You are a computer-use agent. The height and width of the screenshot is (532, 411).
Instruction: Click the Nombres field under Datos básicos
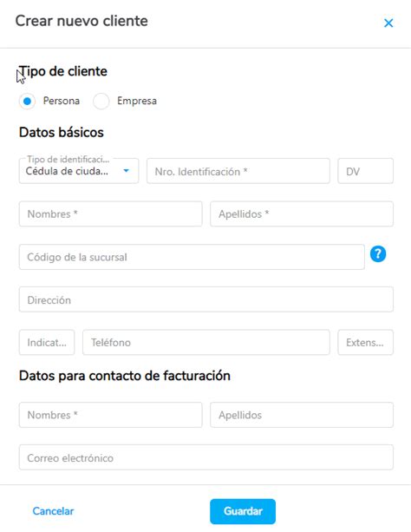pos(110,213)
